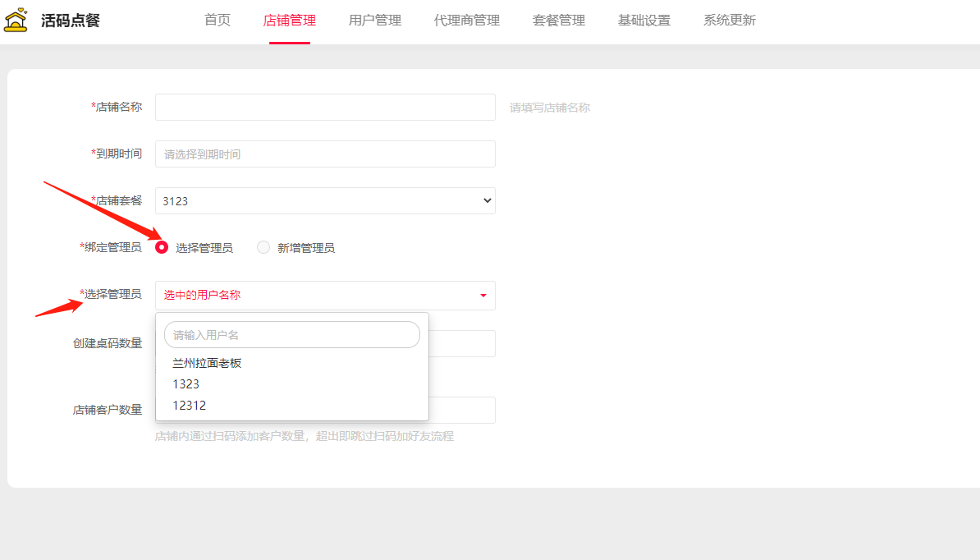Switch to 店铺管理 tab
This screenshot has height=560, width=980.
click(x=289, y=21)
